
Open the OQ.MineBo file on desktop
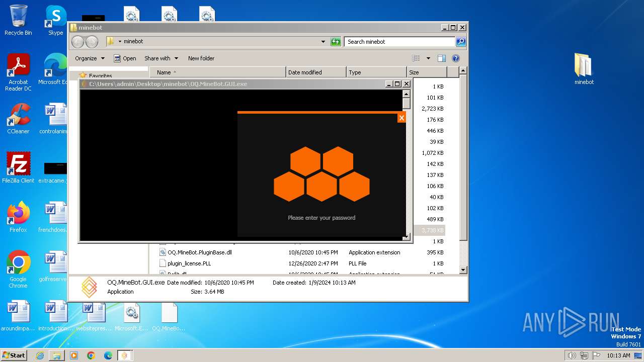pyautogui.click(x=169, y=316)
